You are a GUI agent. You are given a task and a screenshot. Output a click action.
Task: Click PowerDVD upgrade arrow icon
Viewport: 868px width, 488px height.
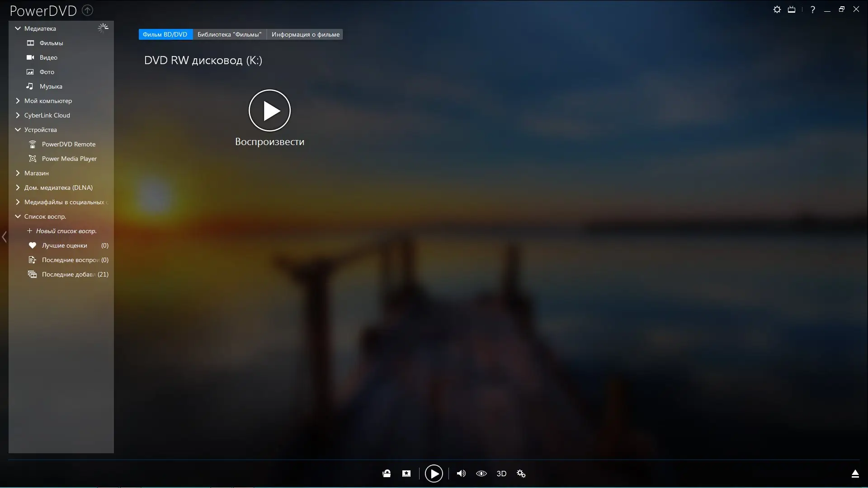88,10
